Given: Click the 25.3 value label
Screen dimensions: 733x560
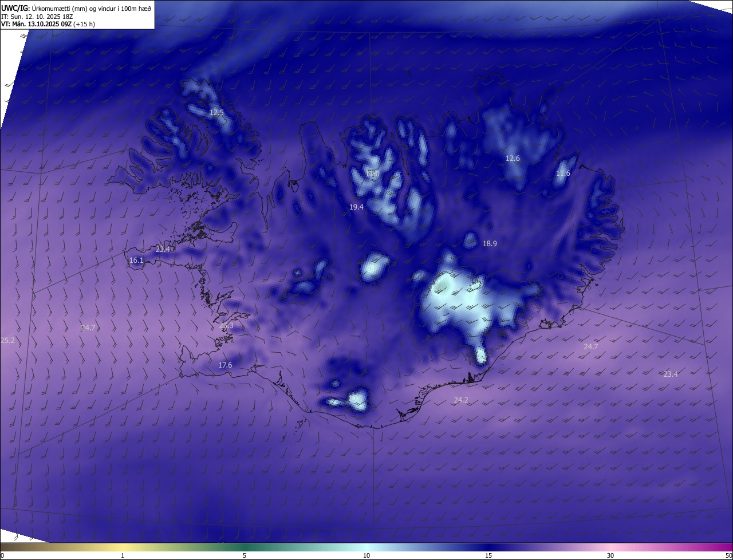Looking at the screenshot, I should pos(226,326).
